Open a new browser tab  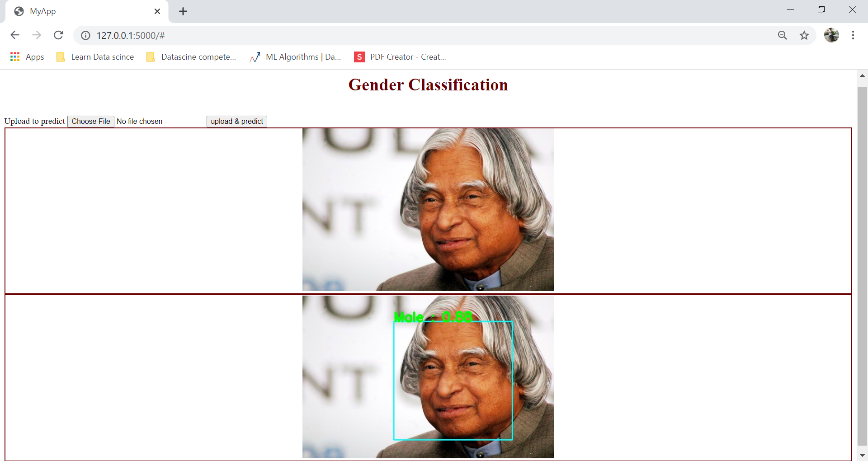pyautogui.click(x=183, y=11)
